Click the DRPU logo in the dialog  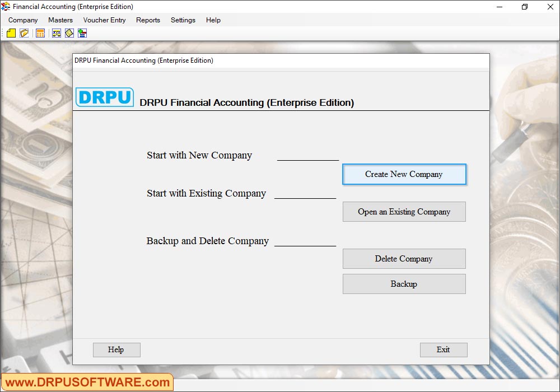(x=105, y=97)
